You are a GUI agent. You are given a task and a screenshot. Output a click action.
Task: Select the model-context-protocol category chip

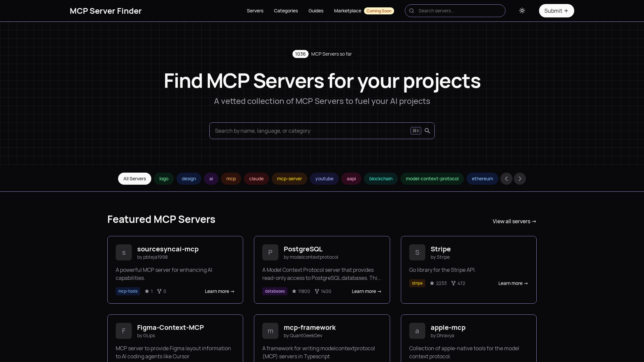(432, 179)
